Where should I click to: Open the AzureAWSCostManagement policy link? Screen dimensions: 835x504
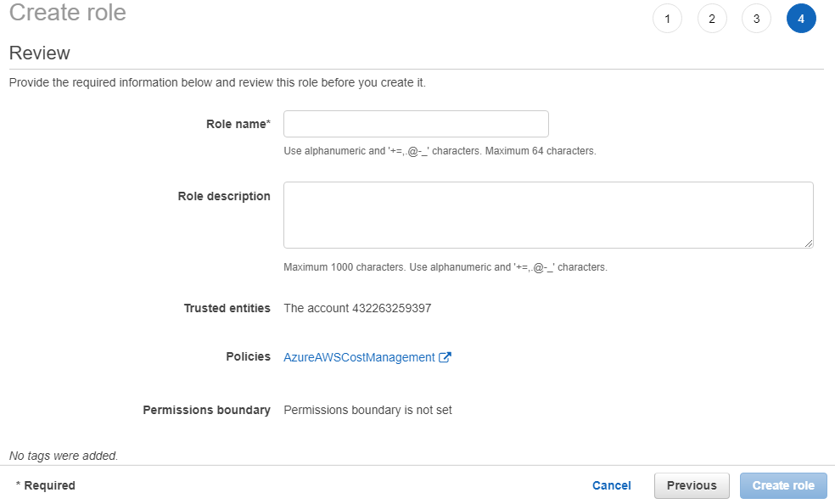(x=359, y=358)
